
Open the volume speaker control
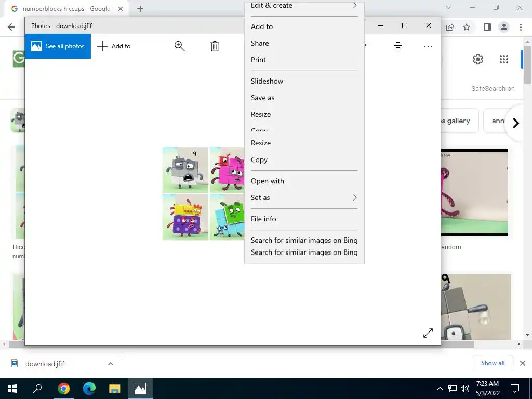click(x=465, y=389)
